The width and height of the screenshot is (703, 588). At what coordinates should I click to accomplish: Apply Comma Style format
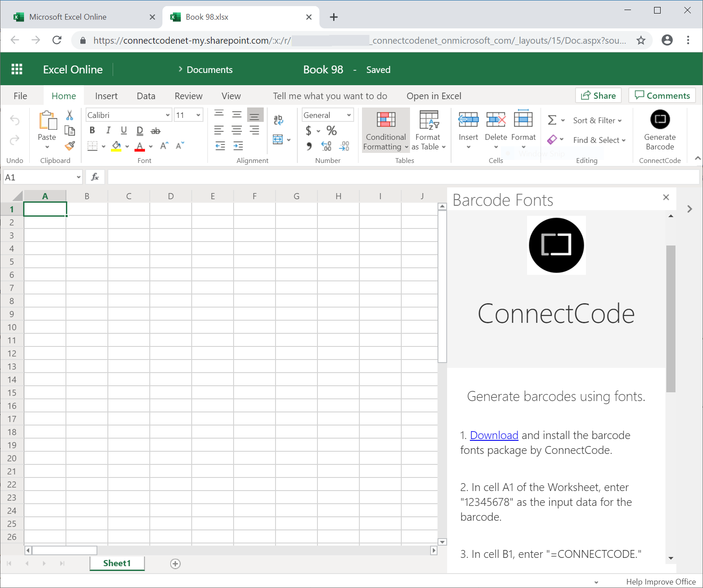point(309,146)
